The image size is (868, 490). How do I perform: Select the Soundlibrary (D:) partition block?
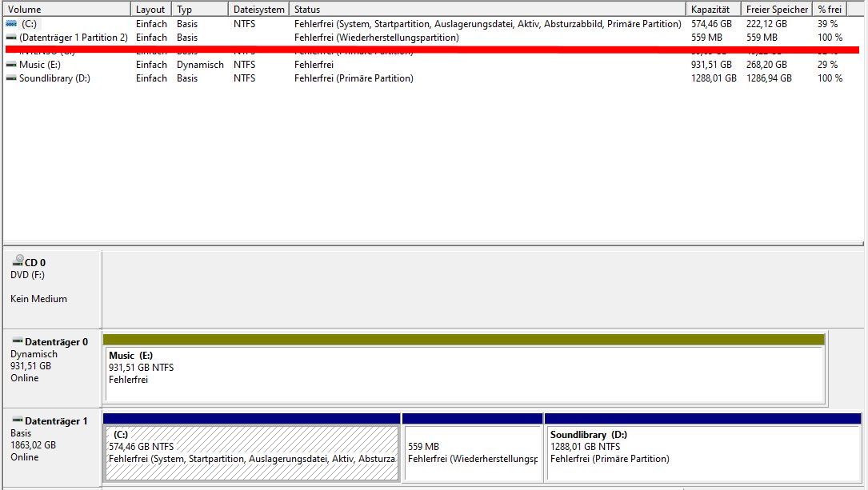click(702, 447)
